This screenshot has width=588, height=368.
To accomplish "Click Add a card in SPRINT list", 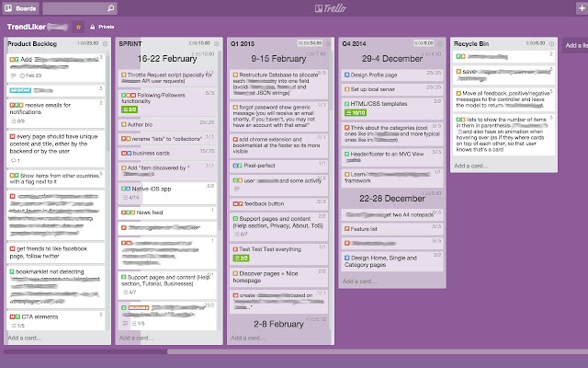I will pyautogui.click(x=136, y=338).
